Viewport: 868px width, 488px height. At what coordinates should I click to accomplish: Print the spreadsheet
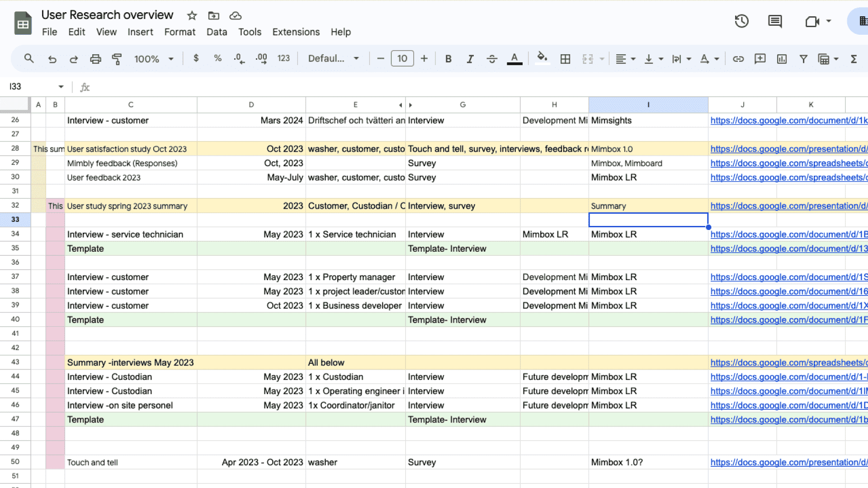pos(95,59)
